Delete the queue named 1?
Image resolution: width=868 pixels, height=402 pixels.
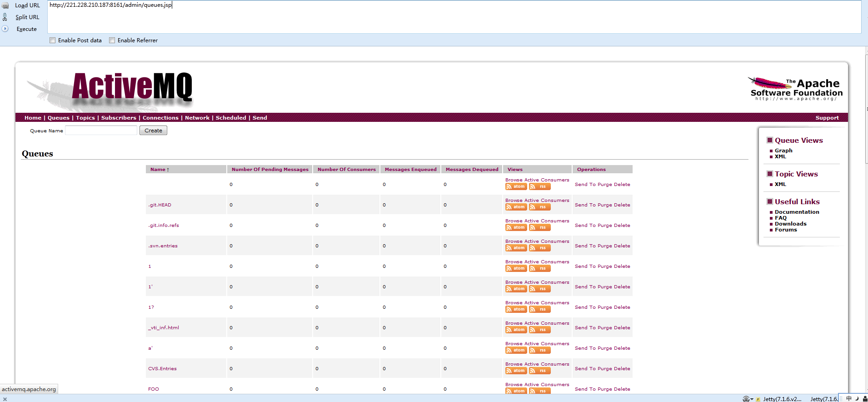tap(622, 307)
